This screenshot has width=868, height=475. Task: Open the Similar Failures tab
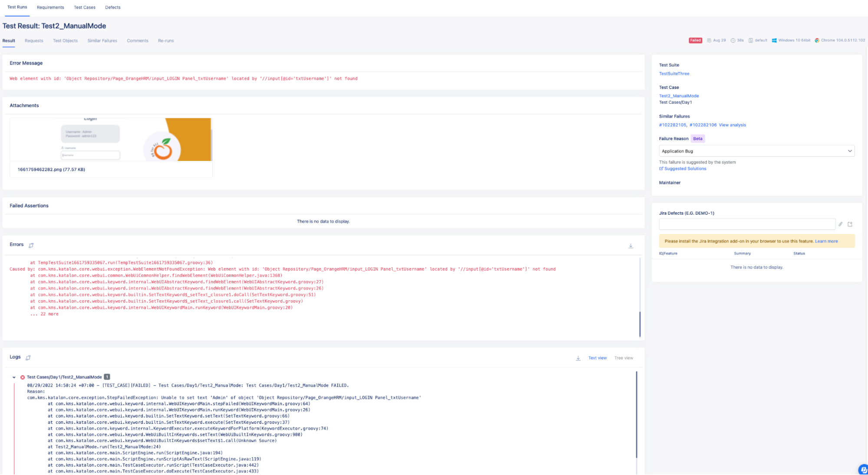[102, 41]
